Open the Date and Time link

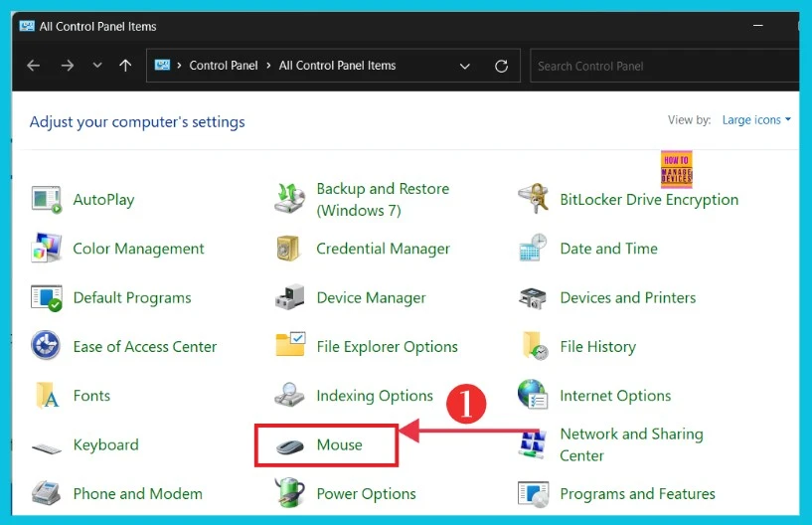pyautogui.click(x=609, y=249)
